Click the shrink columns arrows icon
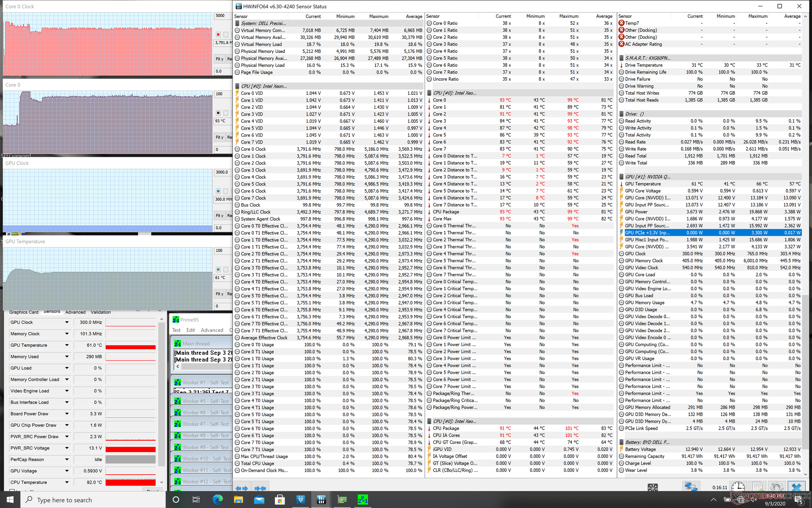Viewport: 812px width, 508px height. point(260,488)
